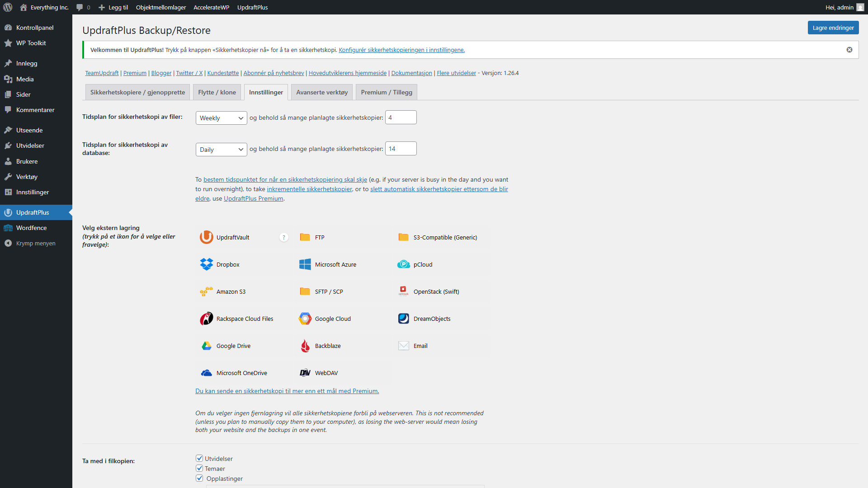Viewport: 868px width, 488px height.
Task: Switch to Avanserte verktøy tab
Action: [322, 92]
